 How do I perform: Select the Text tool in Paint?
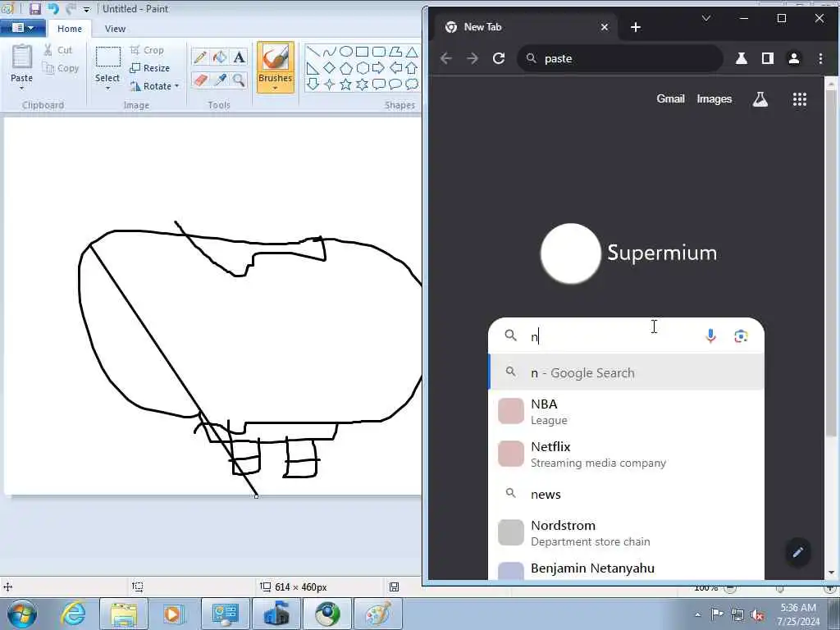point(239,57)
